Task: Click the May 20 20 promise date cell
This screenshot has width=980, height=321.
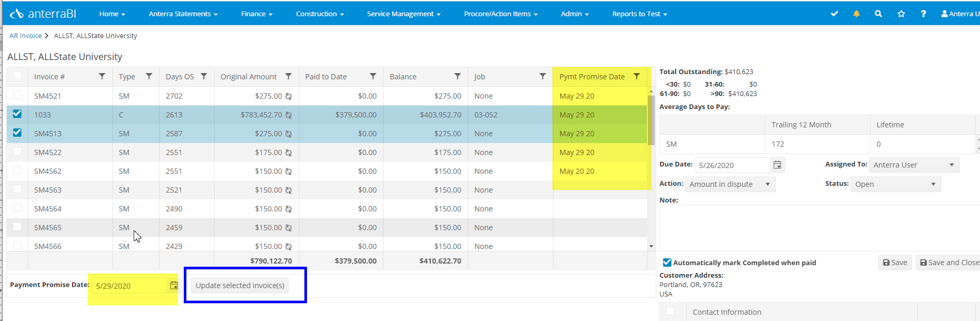Action: [x=600, y=171]
